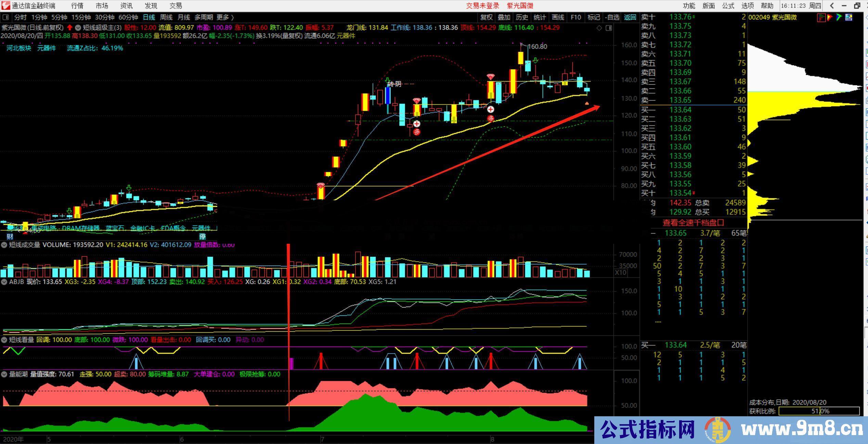Open the 短线超级主 indicator dropdown arrow
This screenshot has height=444, width=868.
(x=78, y=28)
